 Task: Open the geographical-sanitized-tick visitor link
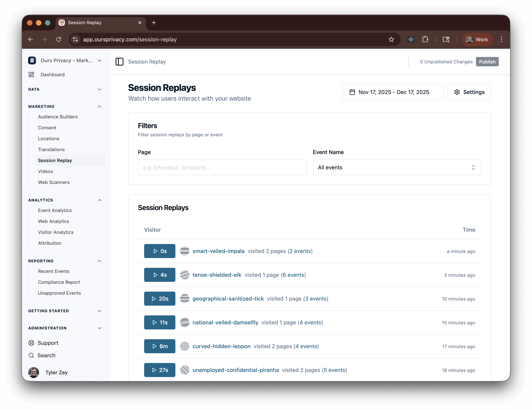coord(228,299)
